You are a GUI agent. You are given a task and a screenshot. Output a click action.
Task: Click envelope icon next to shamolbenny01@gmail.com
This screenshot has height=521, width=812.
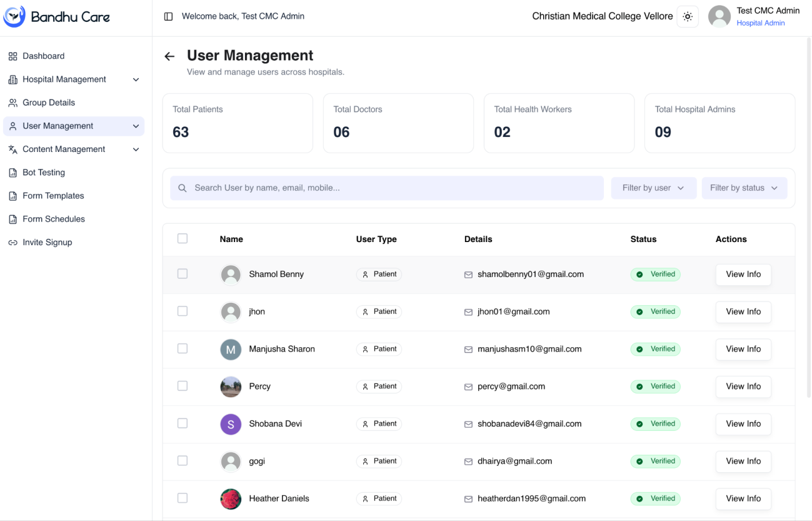pos(468,275)
